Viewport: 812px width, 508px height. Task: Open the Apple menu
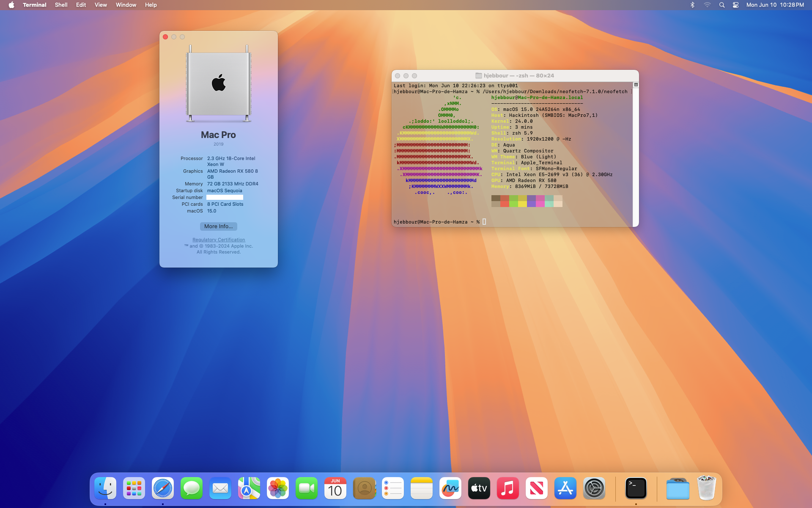point(11,5)
